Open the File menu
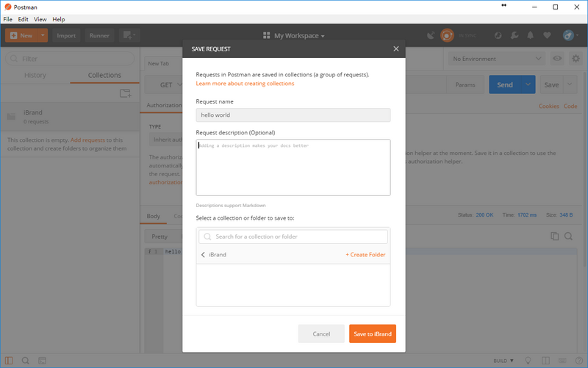 pyautogui.click(x=7, y=19)
